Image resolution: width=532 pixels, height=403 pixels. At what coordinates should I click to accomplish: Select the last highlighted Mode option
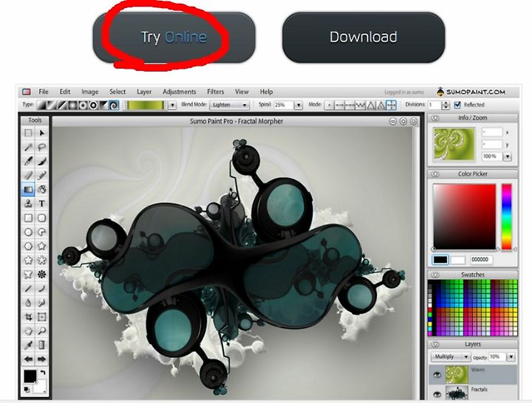pyautogui.click(x=391, y=105)
